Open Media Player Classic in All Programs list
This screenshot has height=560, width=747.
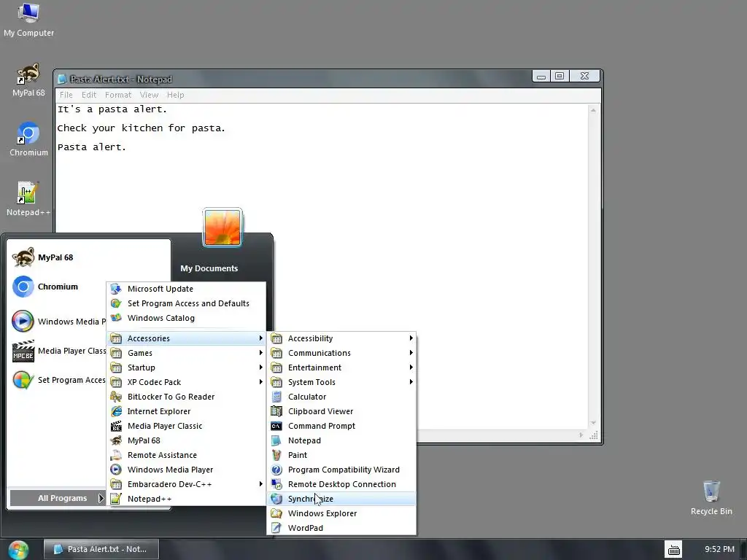pos(186,426)
